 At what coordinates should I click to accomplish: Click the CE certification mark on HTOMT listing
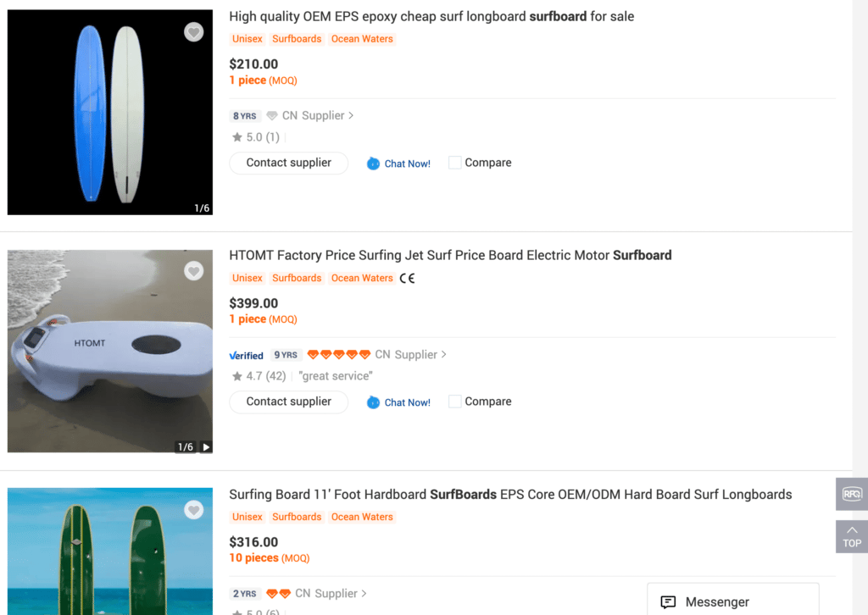[408, 277]
